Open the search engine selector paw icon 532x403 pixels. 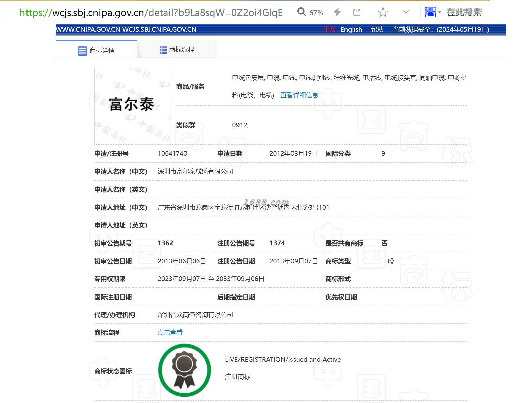pos(430,12)
